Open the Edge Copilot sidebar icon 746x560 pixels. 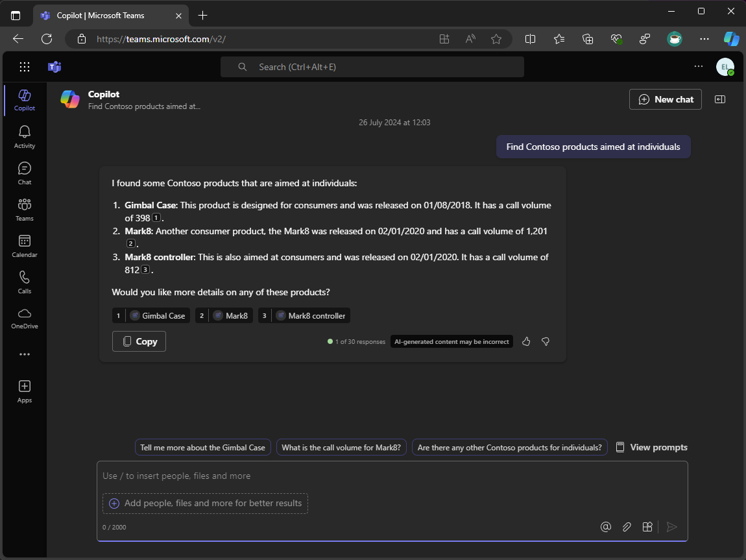coord(731,39)
